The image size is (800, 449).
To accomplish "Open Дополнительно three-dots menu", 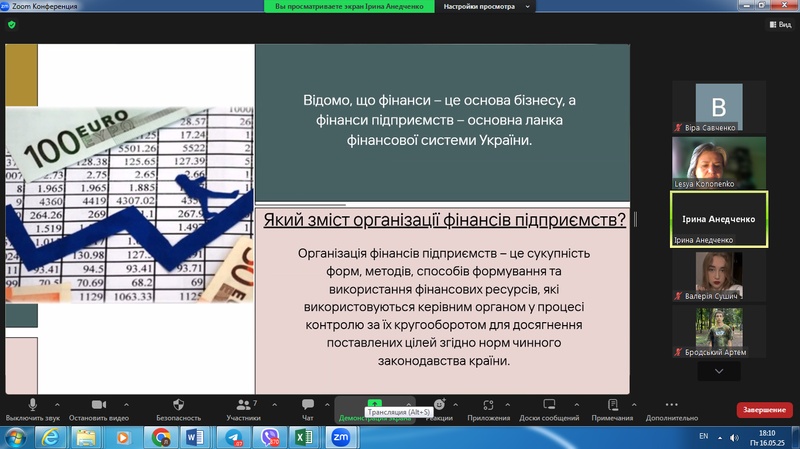I will point(671,410).
